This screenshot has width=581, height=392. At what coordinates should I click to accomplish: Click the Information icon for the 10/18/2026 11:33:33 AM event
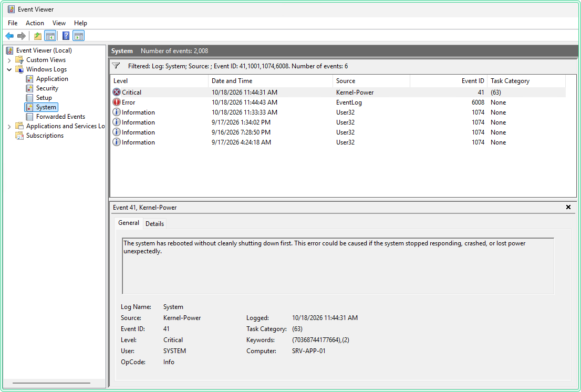[x=117, y=112]
